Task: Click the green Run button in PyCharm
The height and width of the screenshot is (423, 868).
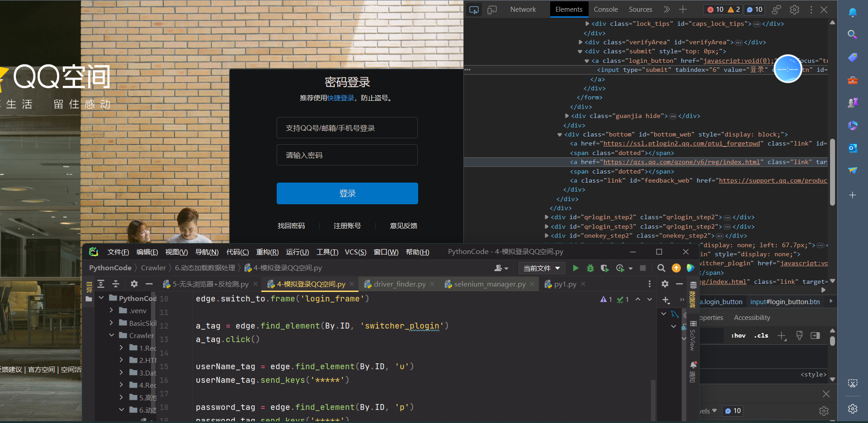Action: [x=576, y=268]
